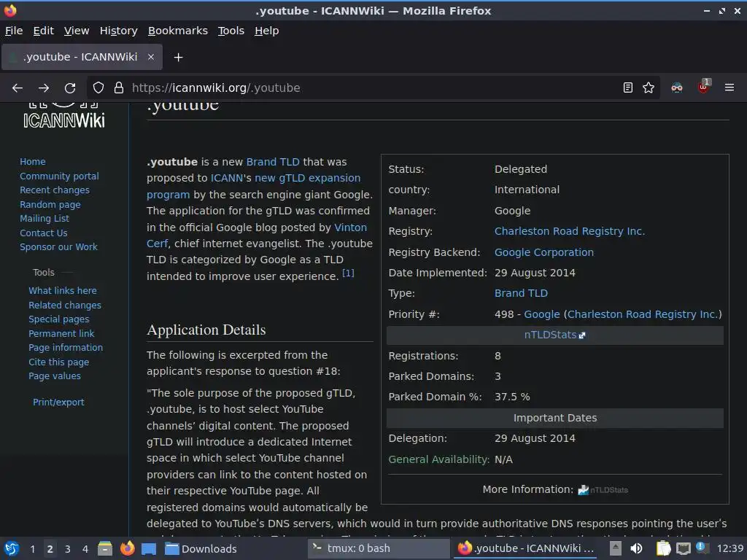Open the volume control tray icon
This screenshot has width=747, height=560.
[637, 548]
